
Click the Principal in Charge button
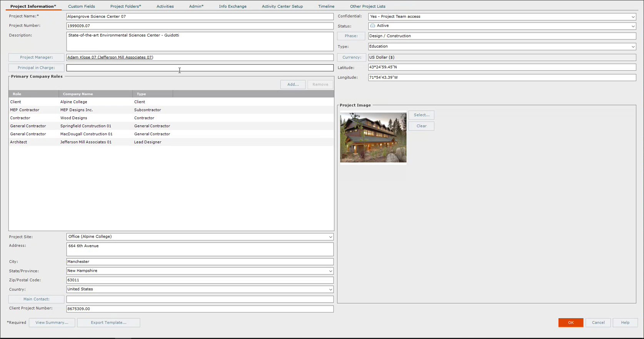pos(36,68)
